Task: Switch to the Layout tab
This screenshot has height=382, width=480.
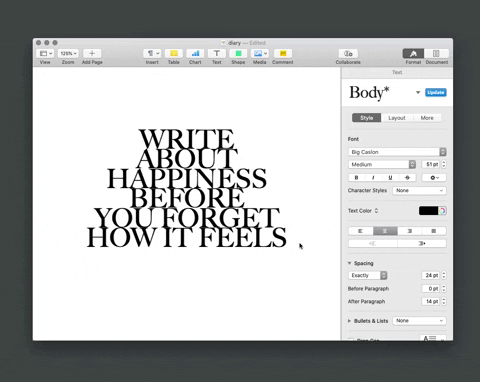Action: [397, 118]
